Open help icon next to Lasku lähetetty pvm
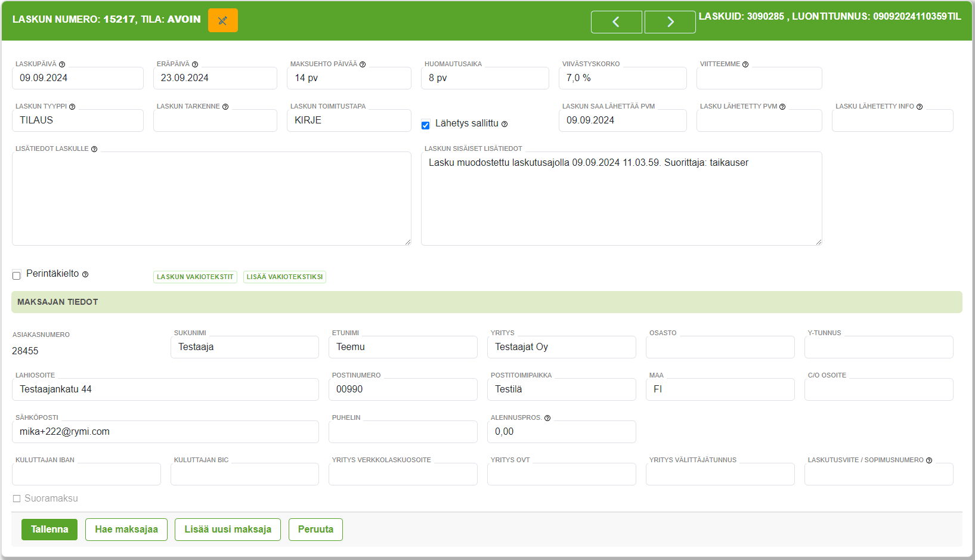The height and width of the screenshot is (560, 975). coord(782,107)
